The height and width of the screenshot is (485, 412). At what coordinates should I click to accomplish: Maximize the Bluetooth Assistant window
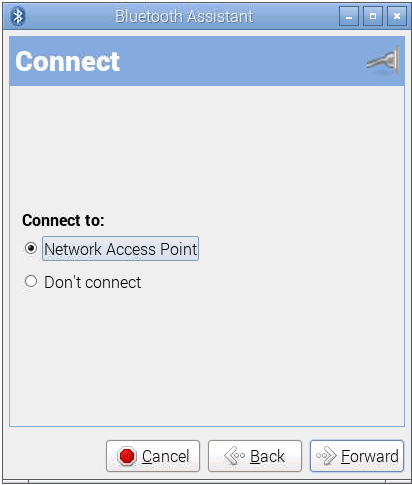373,16
